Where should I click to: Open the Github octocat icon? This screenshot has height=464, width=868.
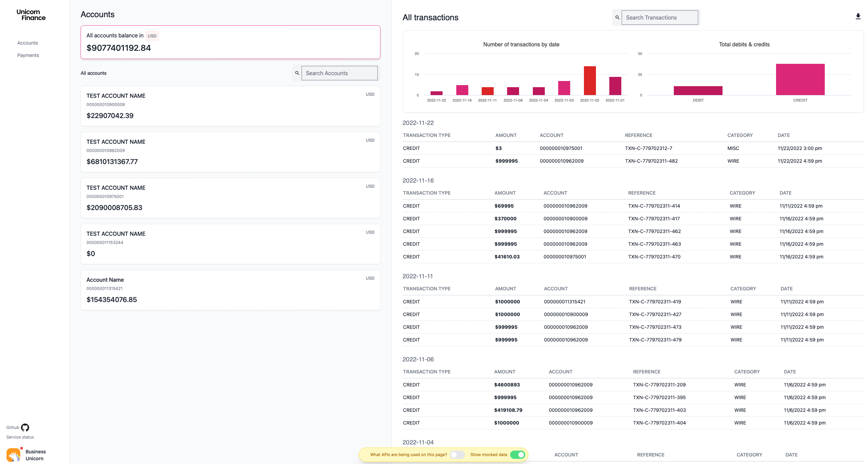click(x=25, y=427)
